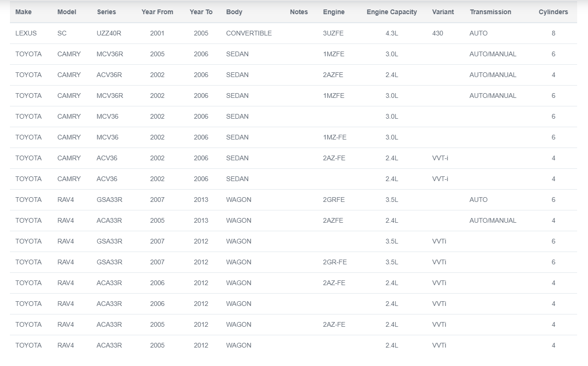Select the LEXUS make cell
The width and height of the screenshot is (588, 366).
click(26, 33)
